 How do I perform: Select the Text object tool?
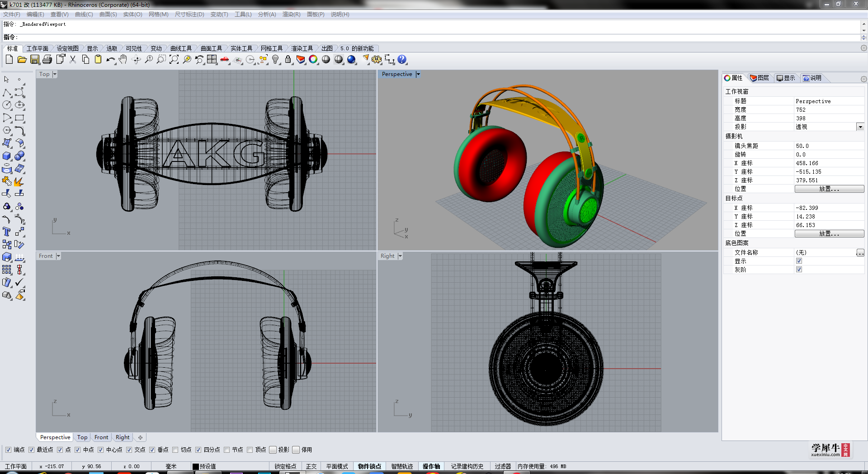(7, 232)
